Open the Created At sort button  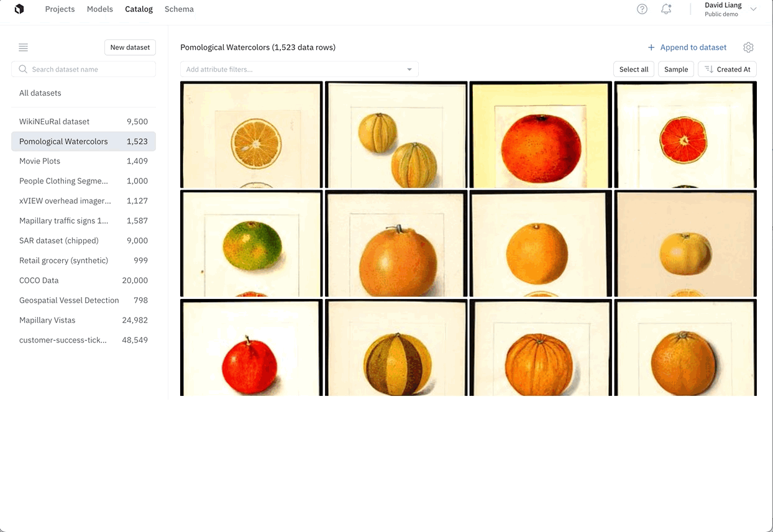pyautogui.click(x=727, y=69)
